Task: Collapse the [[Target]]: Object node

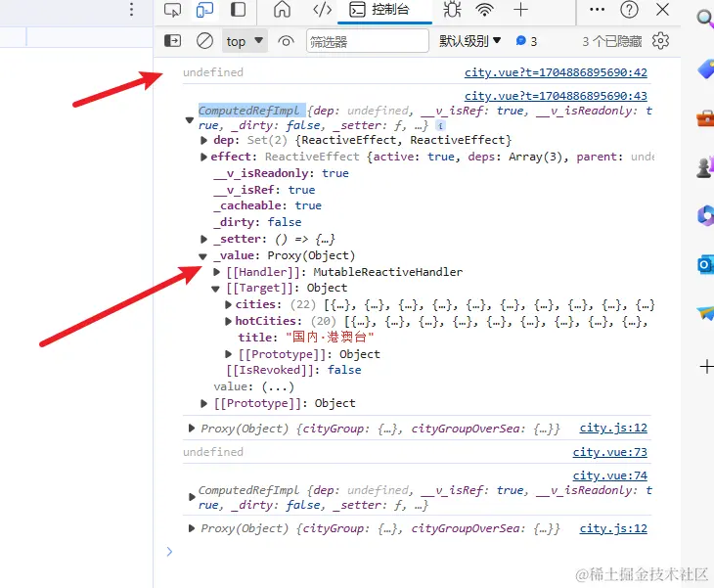Action: 216,289
